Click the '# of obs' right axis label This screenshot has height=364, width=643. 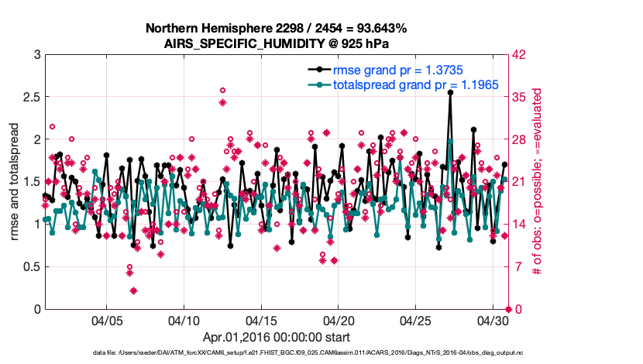535,182
